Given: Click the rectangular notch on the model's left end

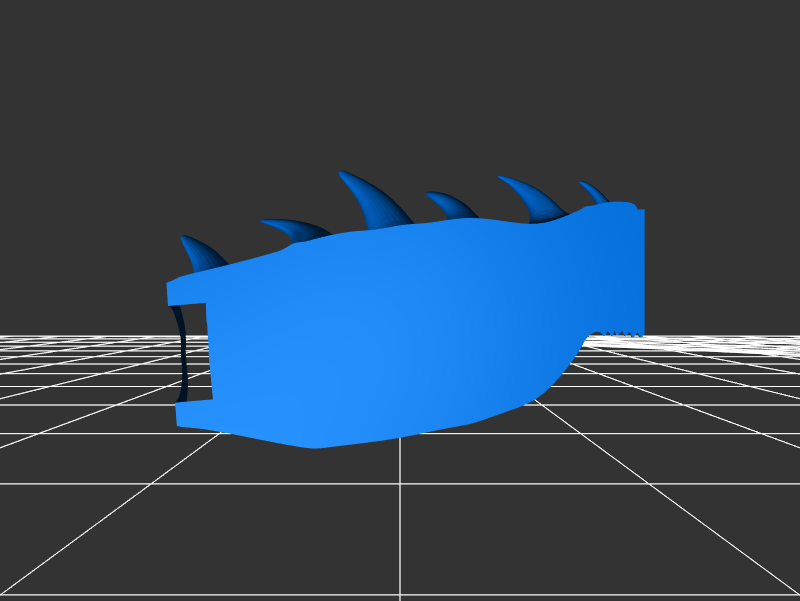Looking at the screenshot, I should pos(196,350).
